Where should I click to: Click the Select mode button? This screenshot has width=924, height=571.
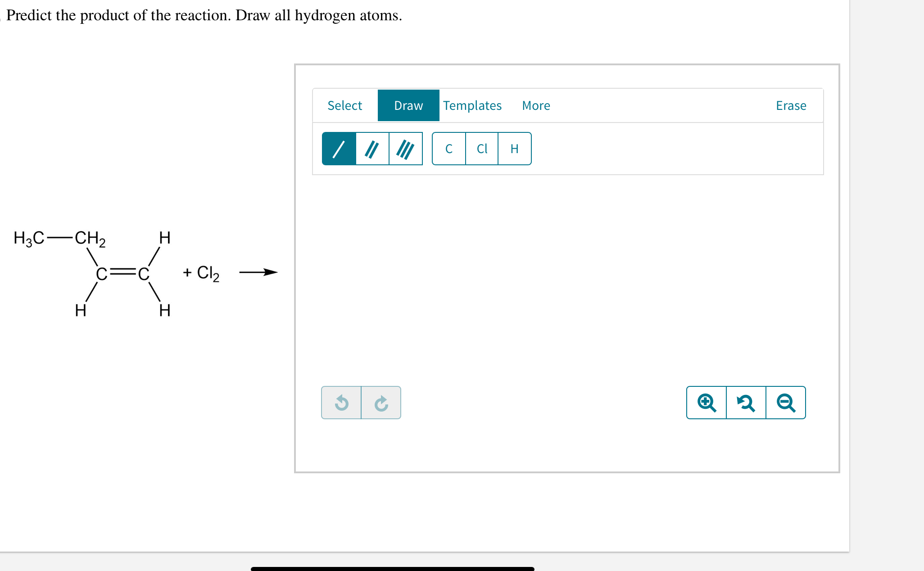coord(344,105)
